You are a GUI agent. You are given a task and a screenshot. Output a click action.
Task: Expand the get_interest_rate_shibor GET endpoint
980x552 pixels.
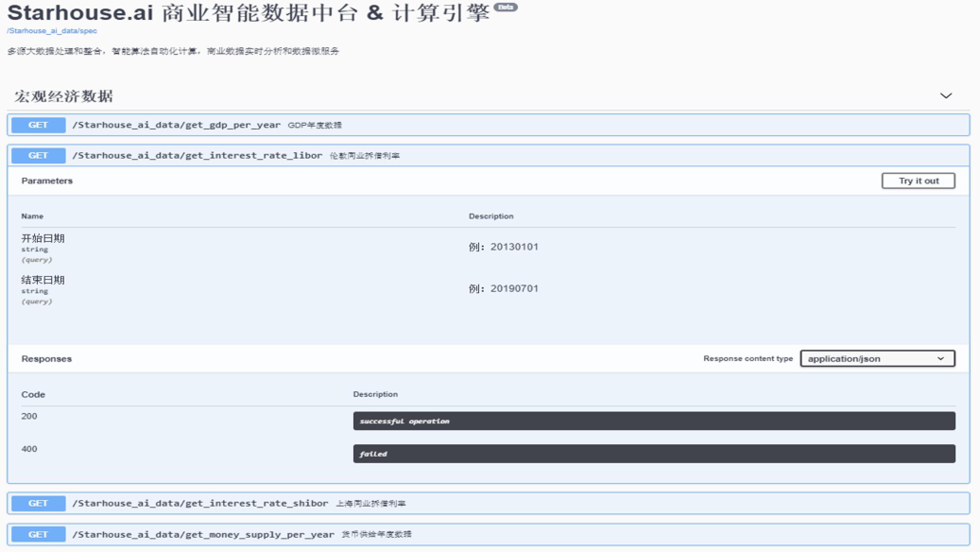(488, 503)
